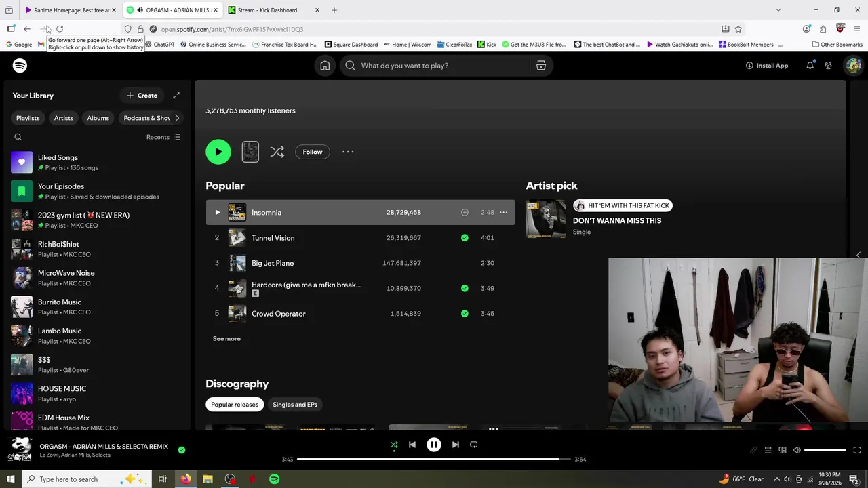The width and height of the screenshot is (868, 488).
Task: Open the now playing album cover
Action: coord(20,449)
